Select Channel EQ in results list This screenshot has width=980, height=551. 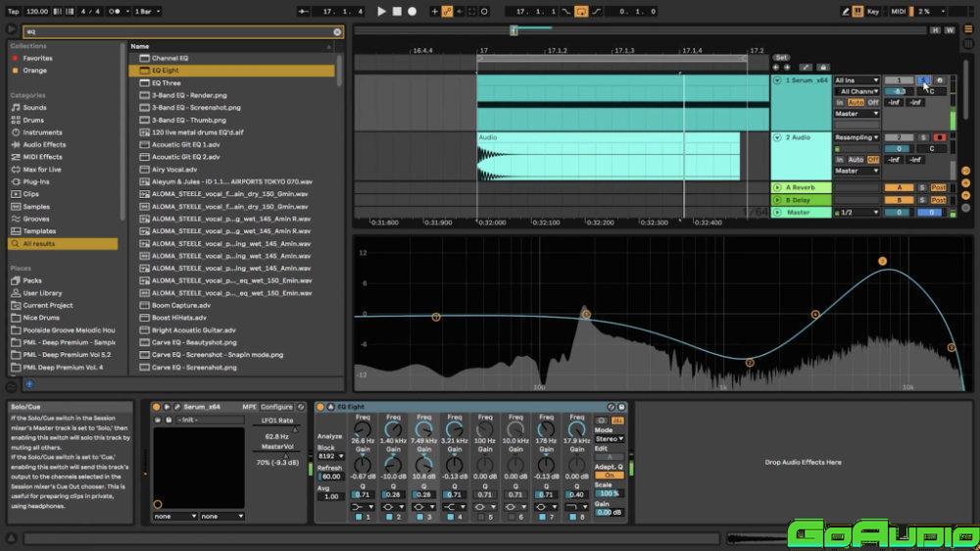pos(170,58)
